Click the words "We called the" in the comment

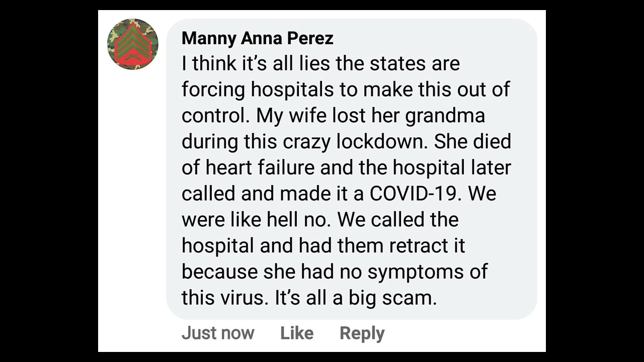tap(398, 220)
